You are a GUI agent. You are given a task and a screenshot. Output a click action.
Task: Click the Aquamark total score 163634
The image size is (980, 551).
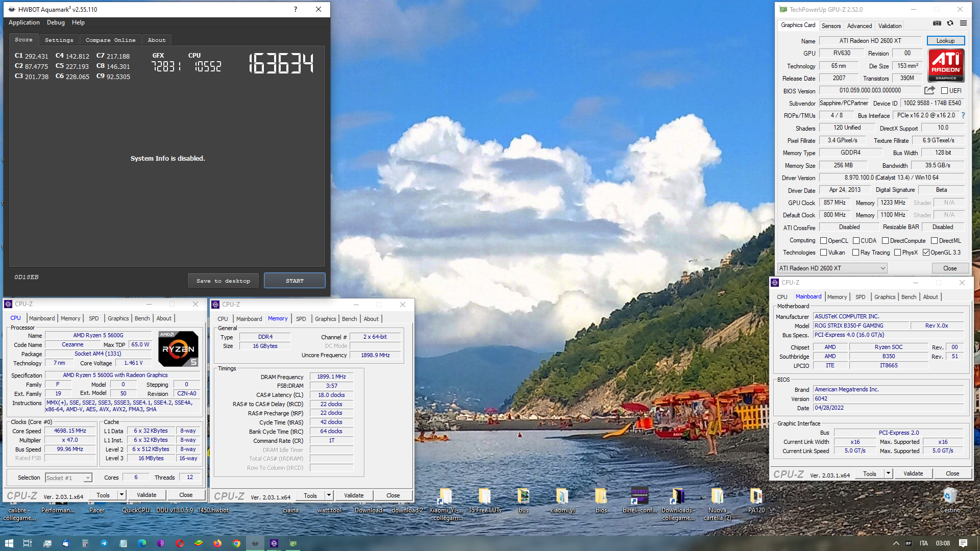tap(281, 64)
